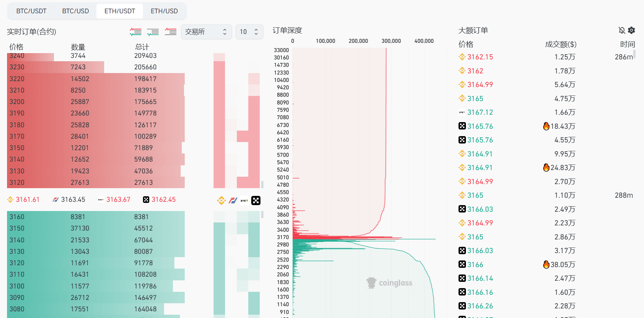Select ask total 198417 at 3220
644x318 pixels.
[145, 79]
